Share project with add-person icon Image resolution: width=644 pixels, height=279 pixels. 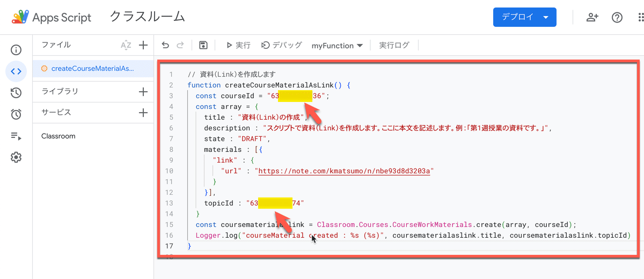coord(592,17)
